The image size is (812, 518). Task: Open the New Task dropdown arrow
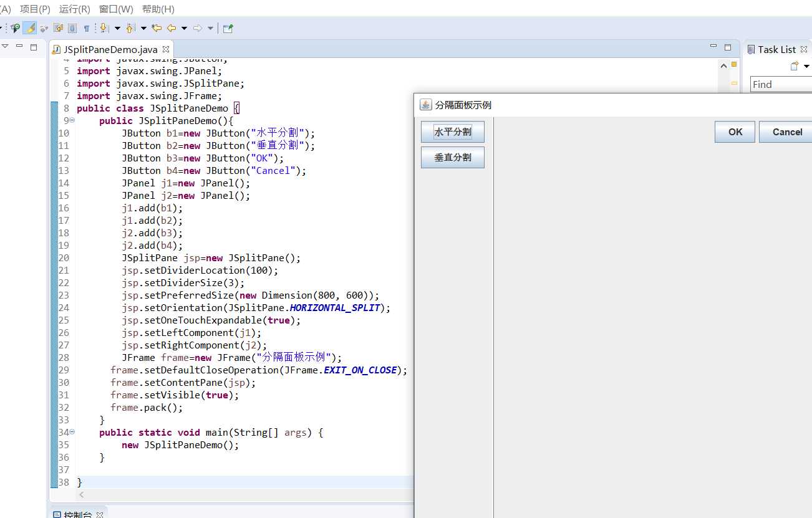tap(806, 66)
